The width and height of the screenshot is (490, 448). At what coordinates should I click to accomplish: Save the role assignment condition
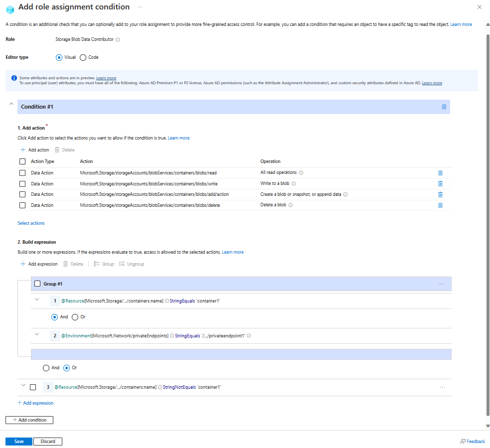point(18,441)
